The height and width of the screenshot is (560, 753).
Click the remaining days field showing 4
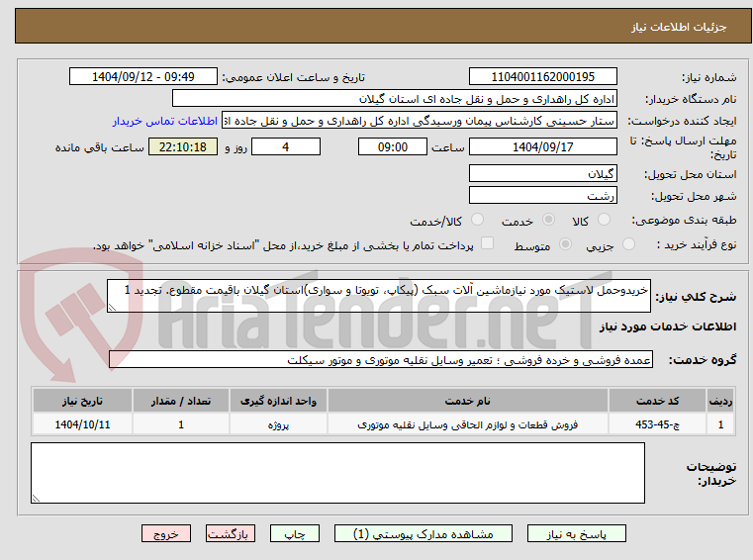pos(286,147)
